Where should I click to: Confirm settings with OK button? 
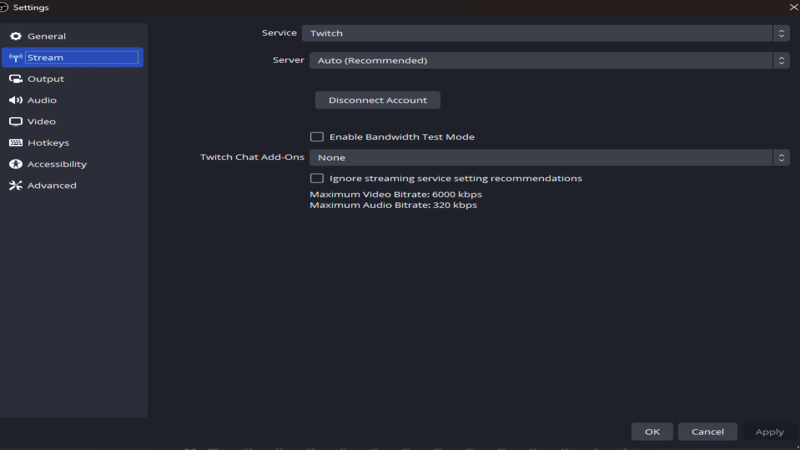[652, 432]
